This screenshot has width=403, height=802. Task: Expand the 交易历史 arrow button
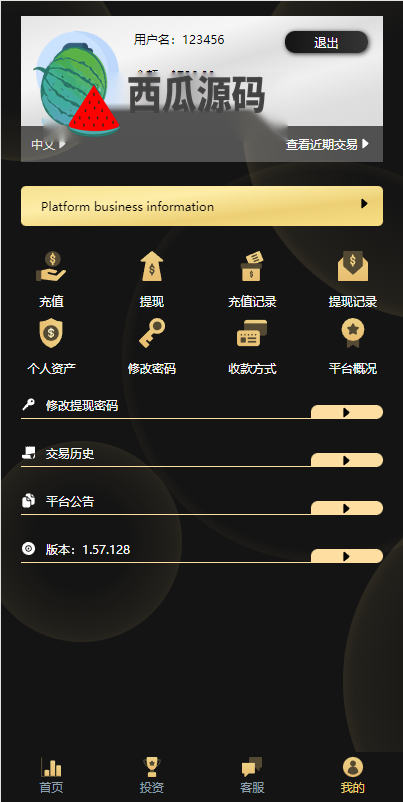click(x=347, y=460)
